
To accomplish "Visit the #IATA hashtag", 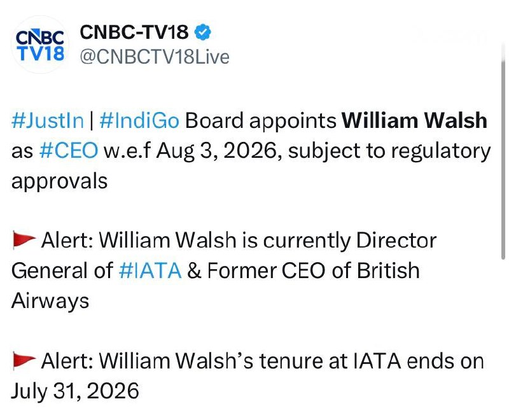I will tap(150, 270).
